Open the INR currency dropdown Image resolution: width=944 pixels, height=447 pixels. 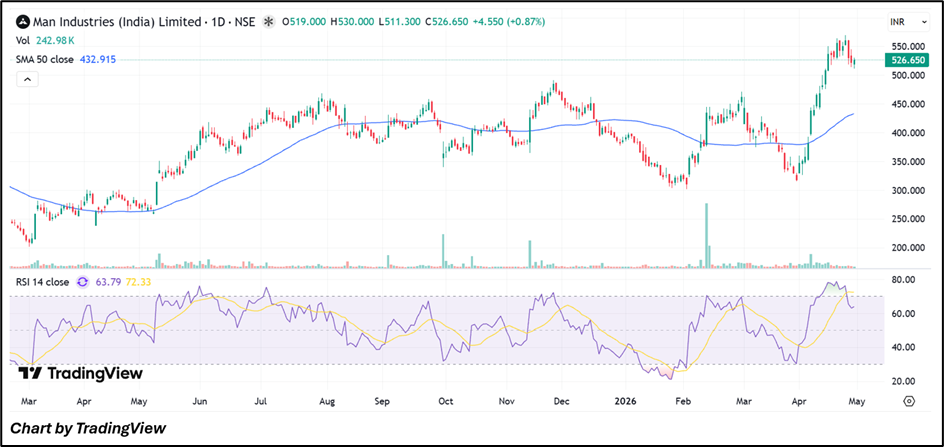coord(909,22)
